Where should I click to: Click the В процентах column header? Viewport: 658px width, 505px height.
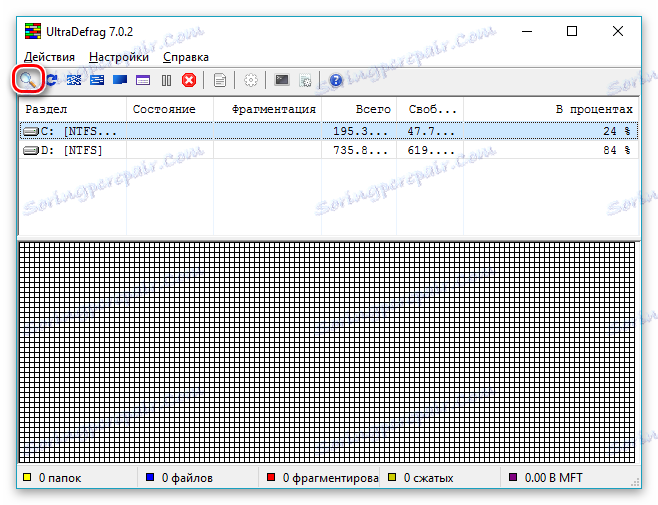click(x=551, y=109)
